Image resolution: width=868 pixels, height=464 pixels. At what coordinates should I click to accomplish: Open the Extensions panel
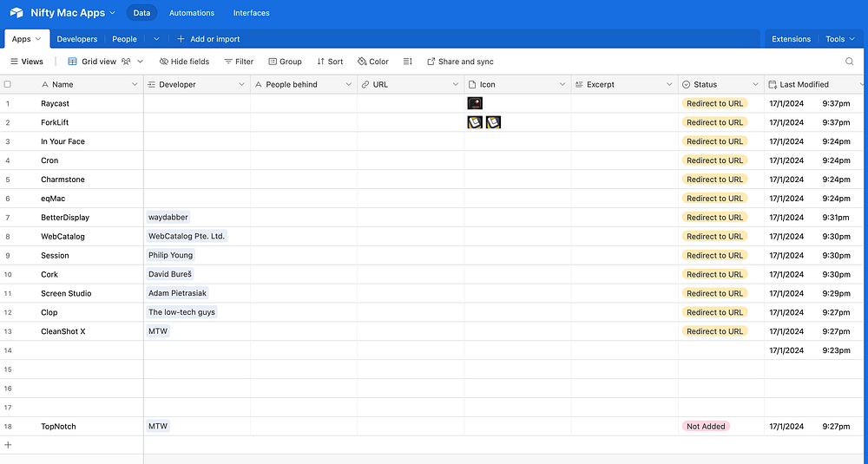coord(791,39)
